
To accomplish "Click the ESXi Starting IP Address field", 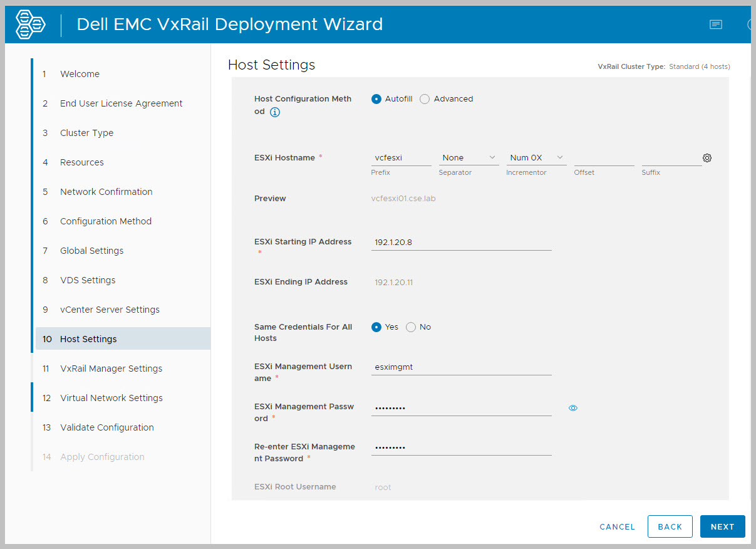I will coord(461,242).
